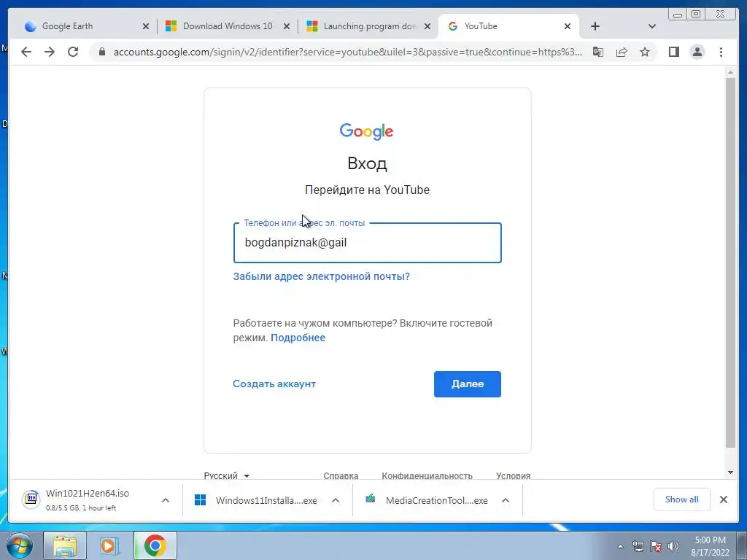
Task: Open the translate page icon
Action: coord(598,52)
